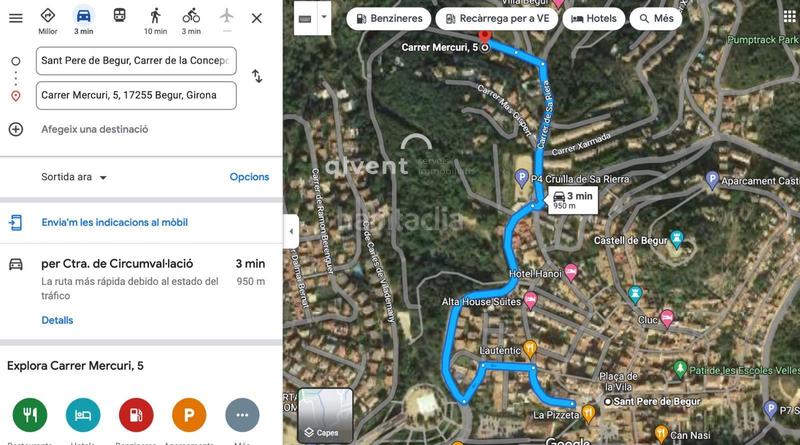Add another destination with Afegeix una destinació
Viewport: 800px width, 445px height.
click(x=94, y=130)
